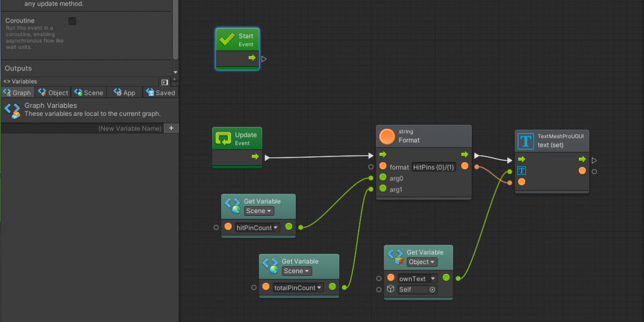The image size is (644, 322).
Task: Click the ownText Get Variable object icon
Action: [395, 257]
